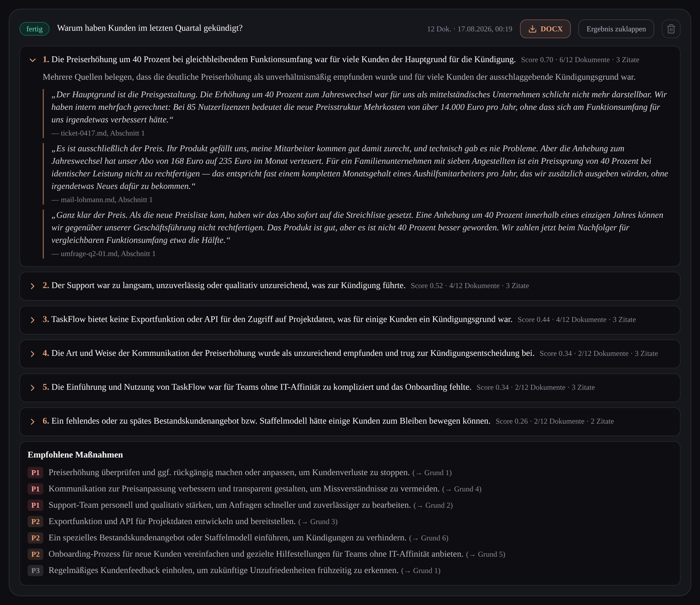This screenshot has width=700, height=605.
Task: Download the report as DOCX
Action: click(545, 29)
